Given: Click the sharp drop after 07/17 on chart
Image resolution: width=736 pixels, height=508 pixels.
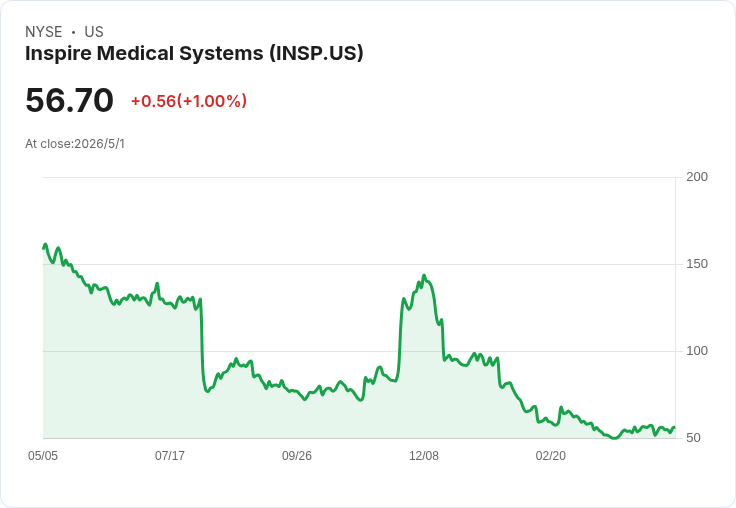Looking at the screenshot, I should tap(202, 345).
